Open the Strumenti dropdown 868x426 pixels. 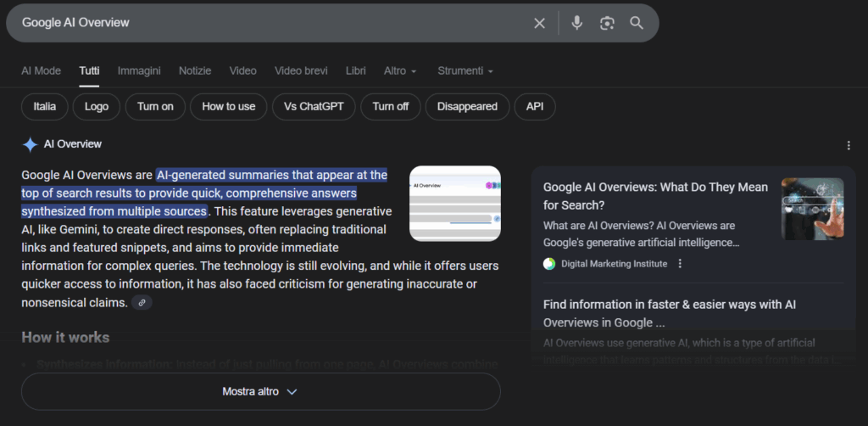pyautogui.click(x=465, y=71)
